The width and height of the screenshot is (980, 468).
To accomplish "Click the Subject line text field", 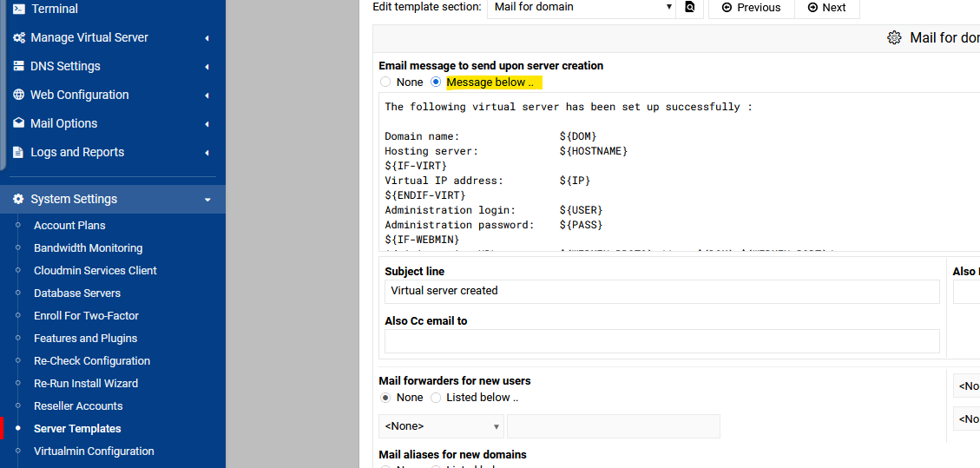I will point(661,291).
